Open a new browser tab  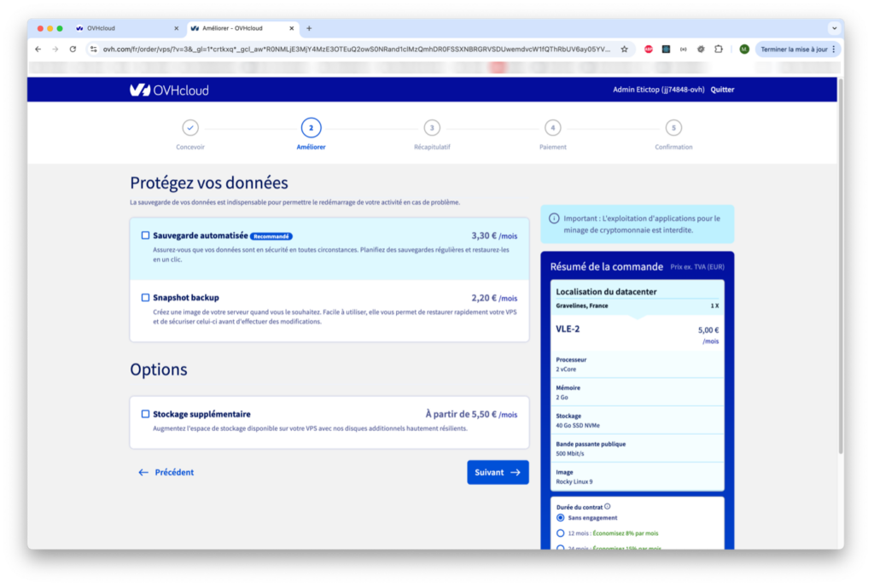tap(309, 28)
